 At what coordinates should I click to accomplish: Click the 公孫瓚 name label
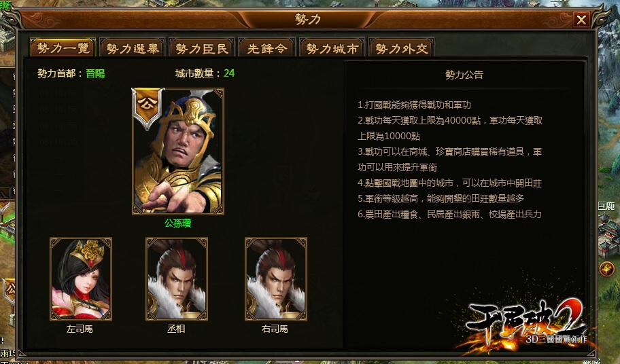[x=178, y=223]
